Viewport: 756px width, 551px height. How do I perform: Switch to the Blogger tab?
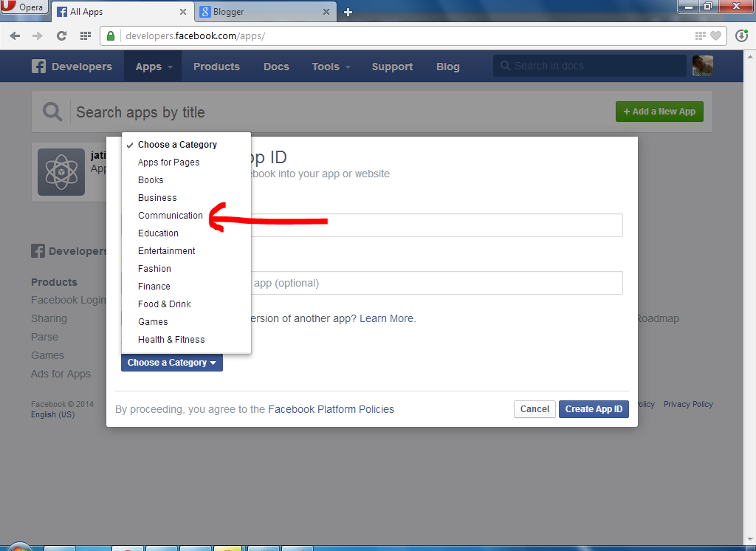pos(266,12)
